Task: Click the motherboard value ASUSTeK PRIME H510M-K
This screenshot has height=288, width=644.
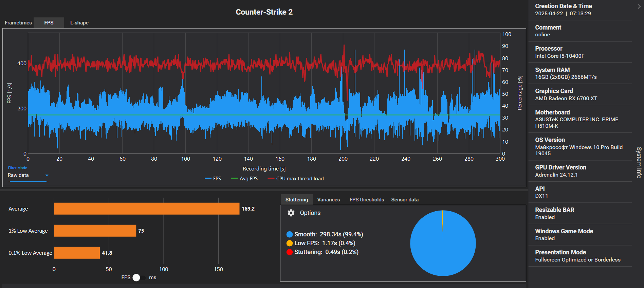Action: 577,123
